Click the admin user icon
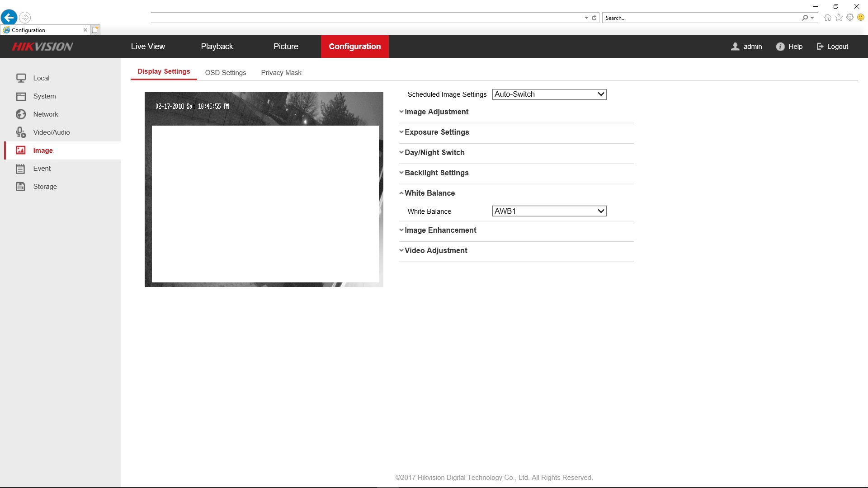 [x=735, y=47]
